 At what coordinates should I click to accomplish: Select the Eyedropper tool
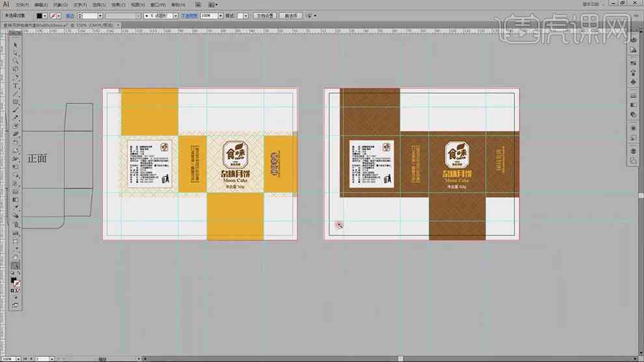[16, 208]
